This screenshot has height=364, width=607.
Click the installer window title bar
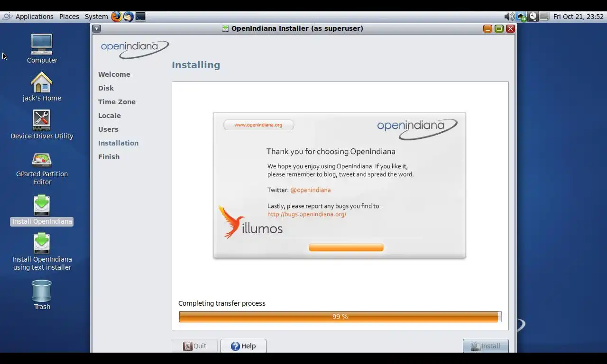(303, 28)
